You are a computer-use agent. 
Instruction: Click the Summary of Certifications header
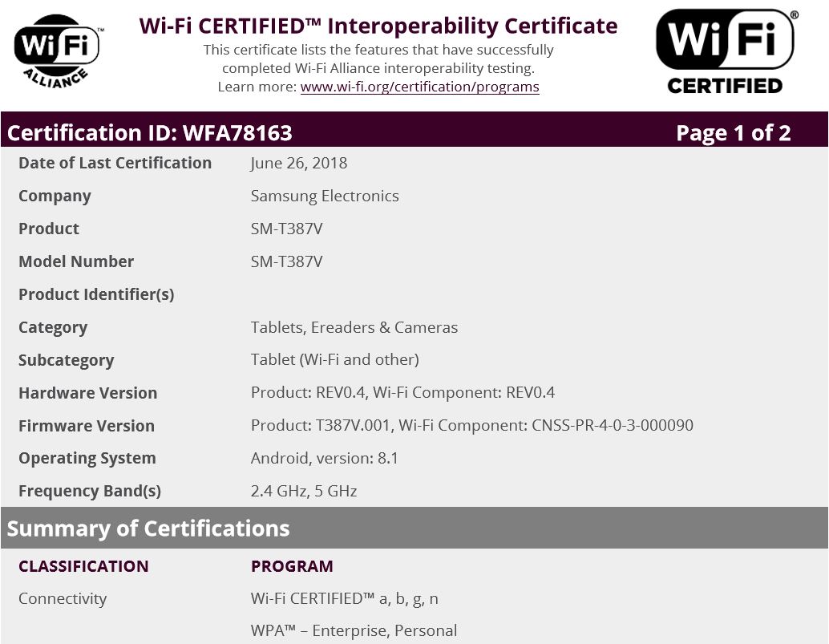[x=148, y=529]
